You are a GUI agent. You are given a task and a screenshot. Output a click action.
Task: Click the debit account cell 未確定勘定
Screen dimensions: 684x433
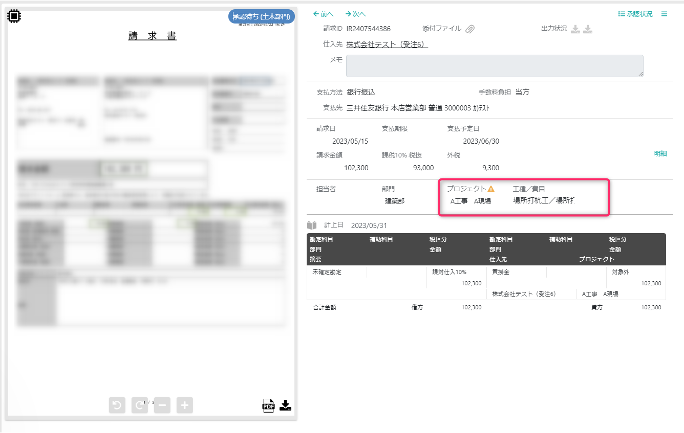[x=327, y=272]
